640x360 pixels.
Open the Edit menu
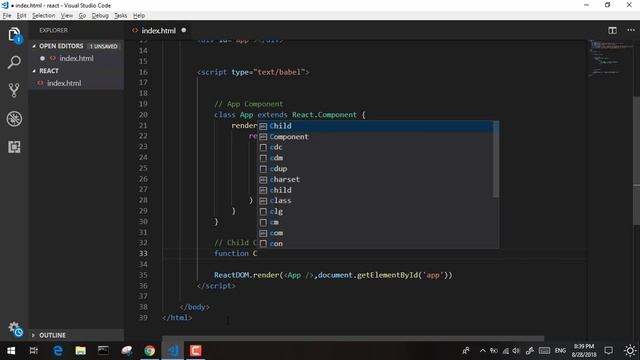(21, 16)
